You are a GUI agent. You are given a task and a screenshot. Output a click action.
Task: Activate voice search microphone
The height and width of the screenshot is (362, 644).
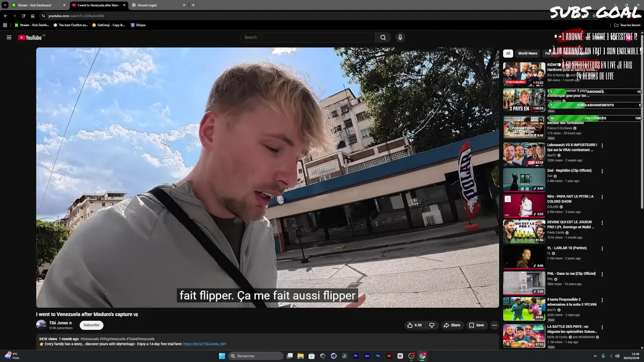pos(400,37)
